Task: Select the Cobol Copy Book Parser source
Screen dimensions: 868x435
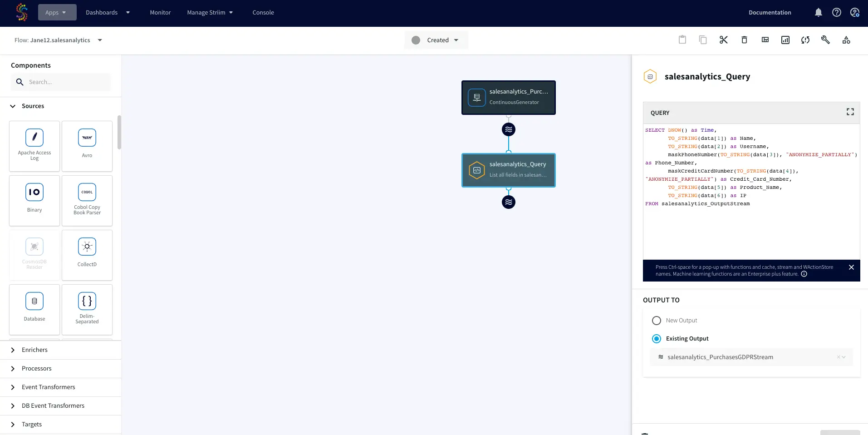Action: coord(87,200)
